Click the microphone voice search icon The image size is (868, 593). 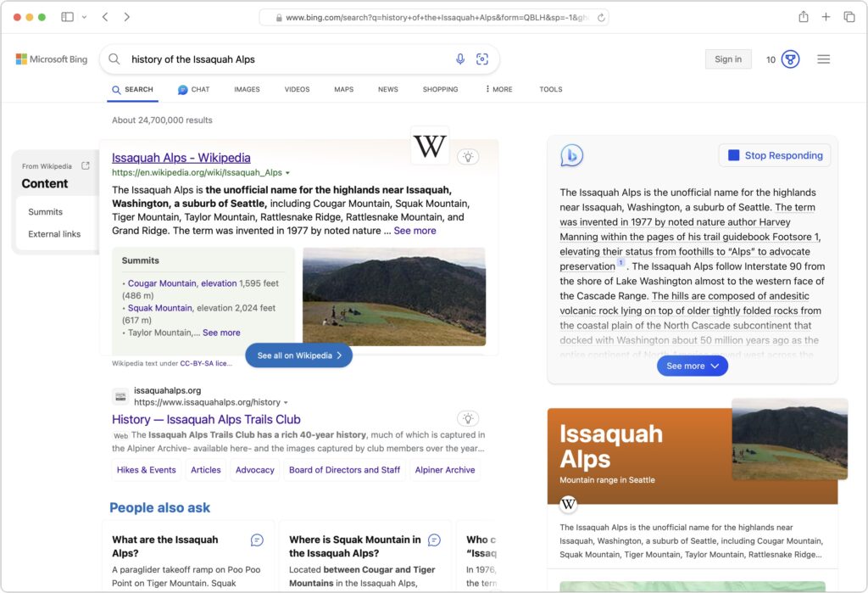460,59
